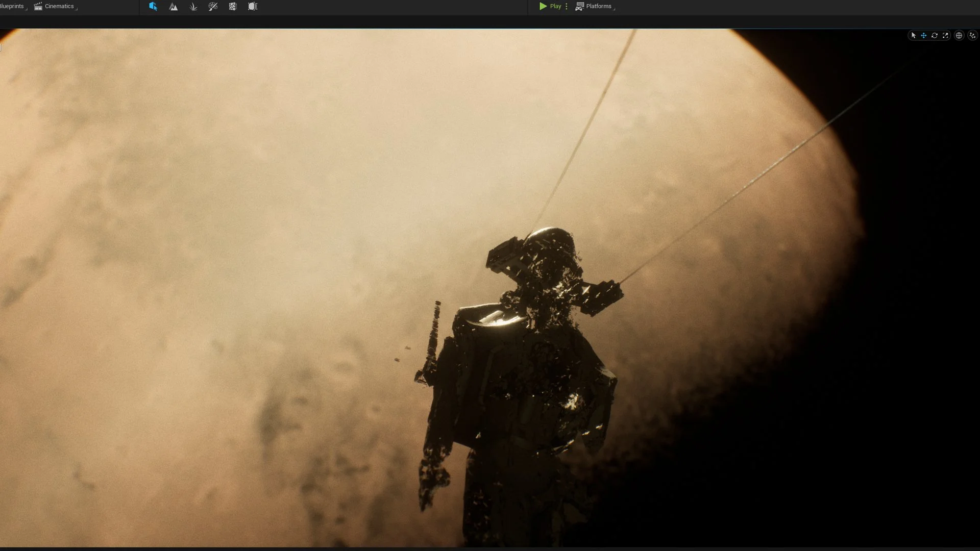Switch to Landscape mode

(173, 7)
